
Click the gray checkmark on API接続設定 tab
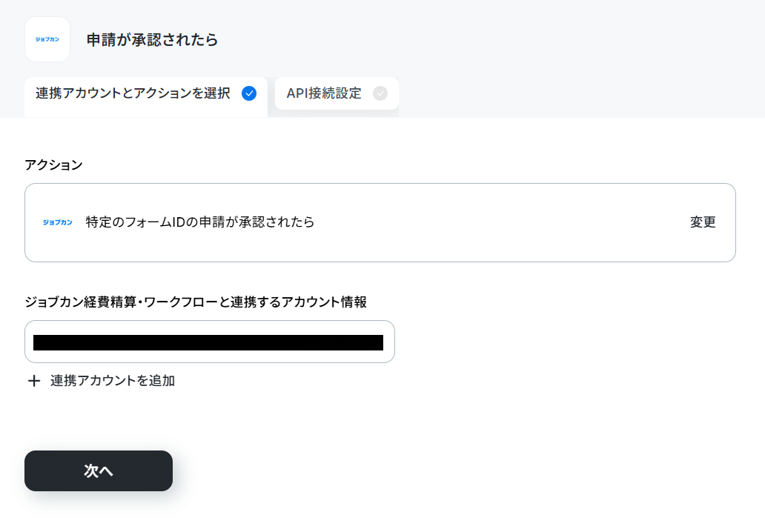380,93
